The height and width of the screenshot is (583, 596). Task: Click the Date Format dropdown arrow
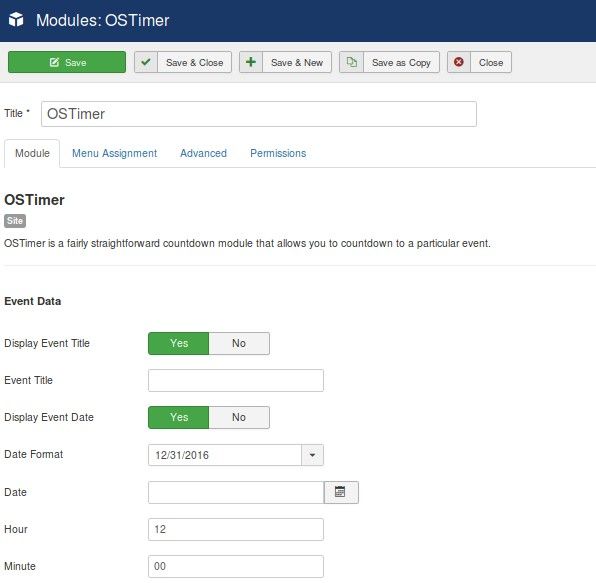pos(312,455)
